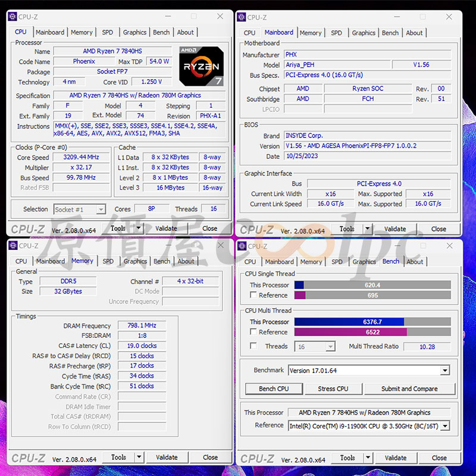476x476 pixels.
Task: Tick the Threads checkbox in the Bench window
Action: pos(253,346)
